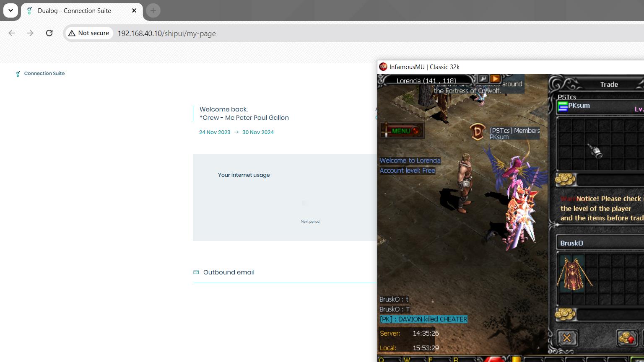The width and height of the screenshot is (644, 362).
Task: Click the Q hotkey slot
Action: pos(390,359)
